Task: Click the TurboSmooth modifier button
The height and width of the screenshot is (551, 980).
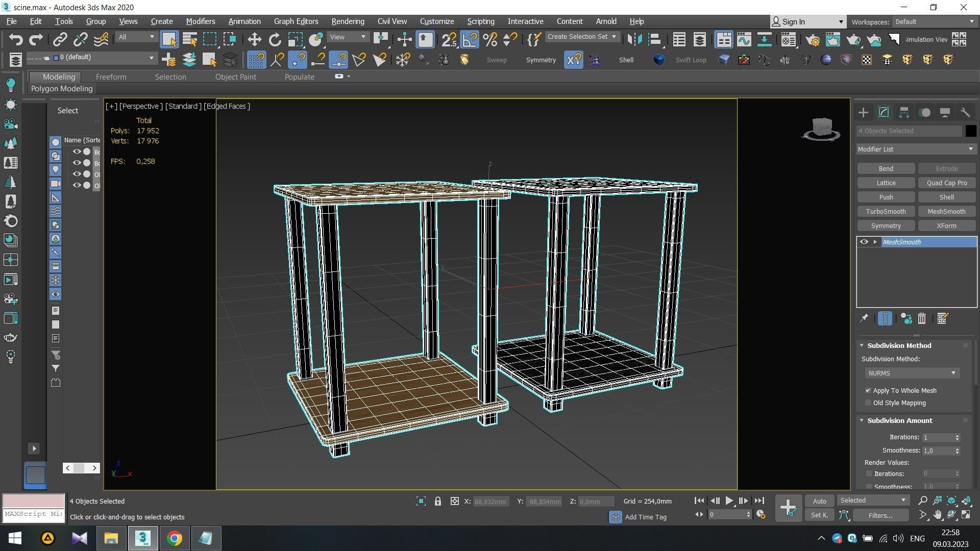Action: (886, 212)
